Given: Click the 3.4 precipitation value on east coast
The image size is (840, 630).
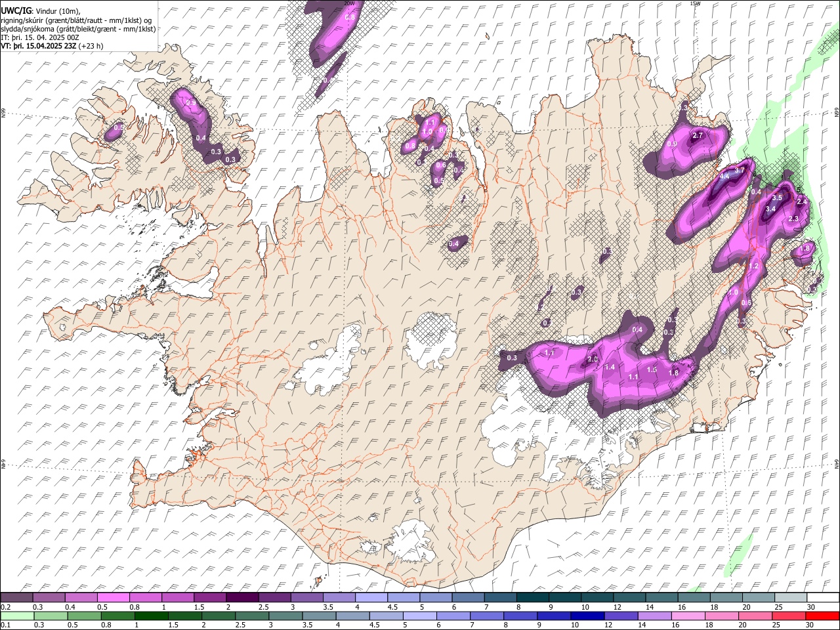Looking at the screenshot, I should click(770, 209).
